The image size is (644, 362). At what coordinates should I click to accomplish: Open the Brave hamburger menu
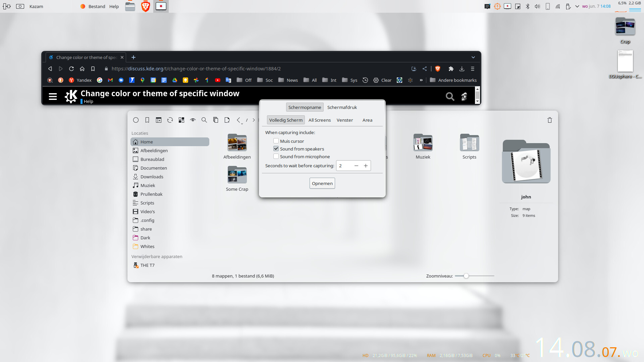click(x=473, y=69)
